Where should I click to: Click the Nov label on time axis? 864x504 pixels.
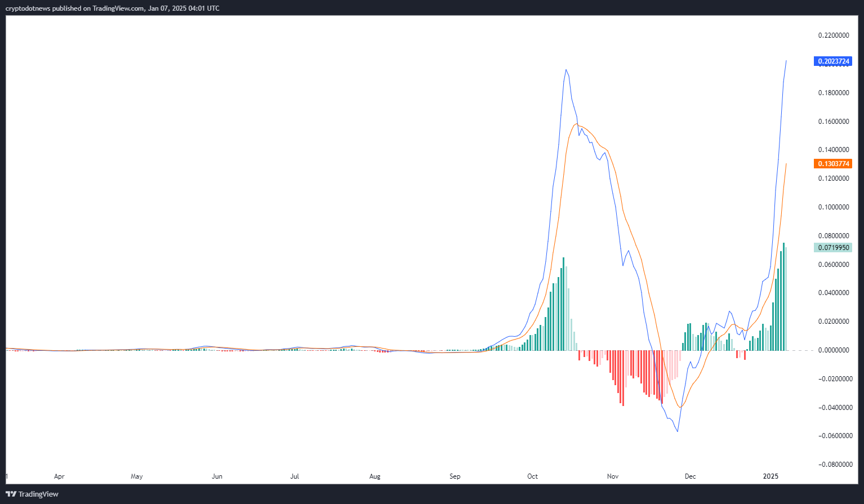click(x=613, y=476)
